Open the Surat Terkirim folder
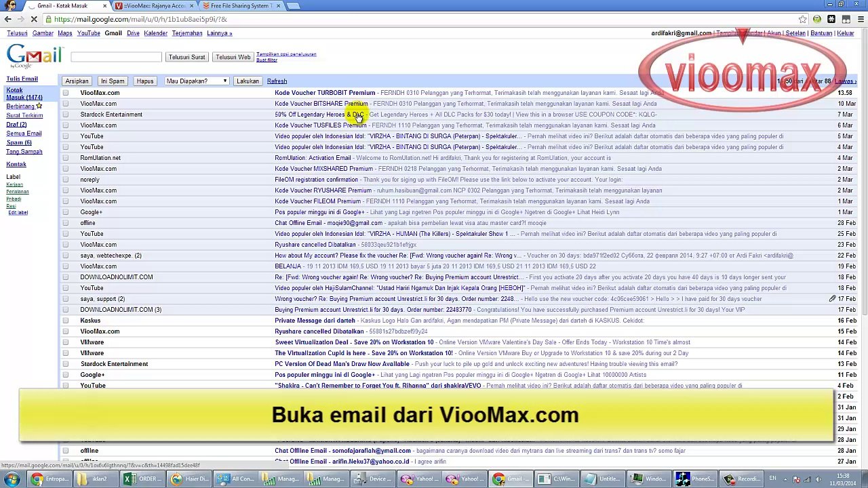 click(x=24, y=115)
